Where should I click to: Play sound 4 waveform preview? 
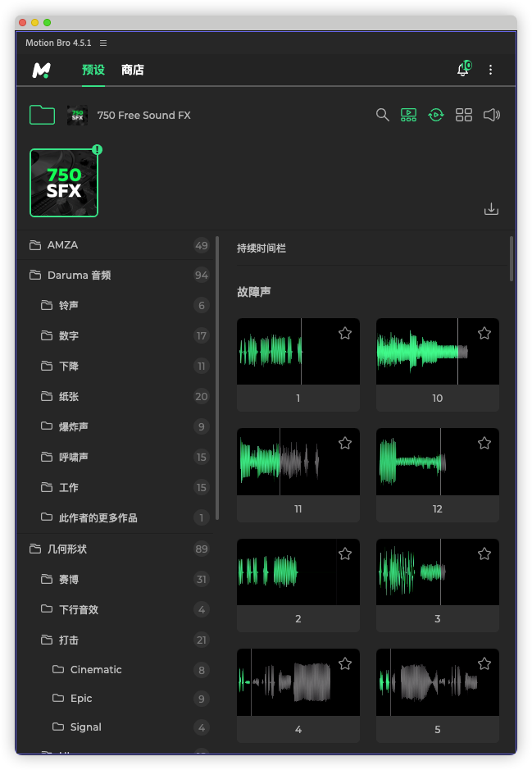[x=298, y=682]
